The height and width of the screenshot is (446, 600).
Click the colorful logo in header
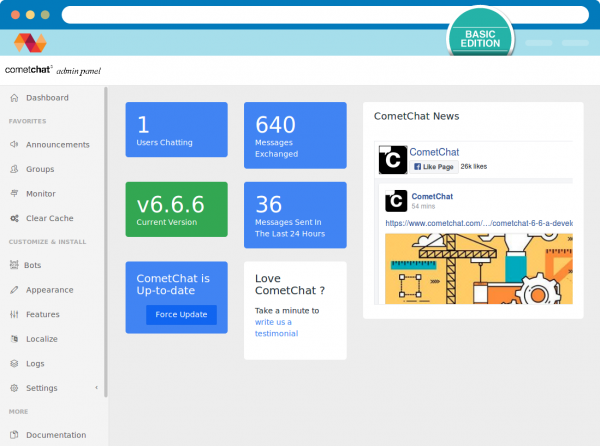30,42
